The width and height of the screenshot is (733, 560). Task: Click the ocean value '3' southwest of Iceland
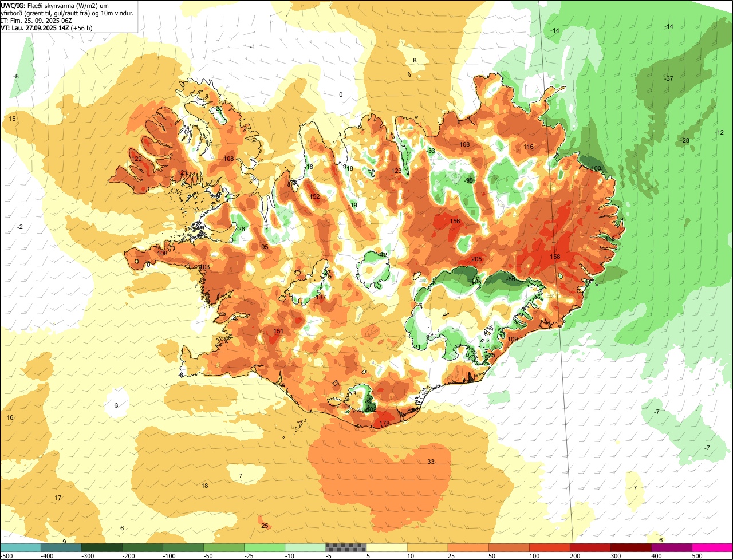[116, 405]
